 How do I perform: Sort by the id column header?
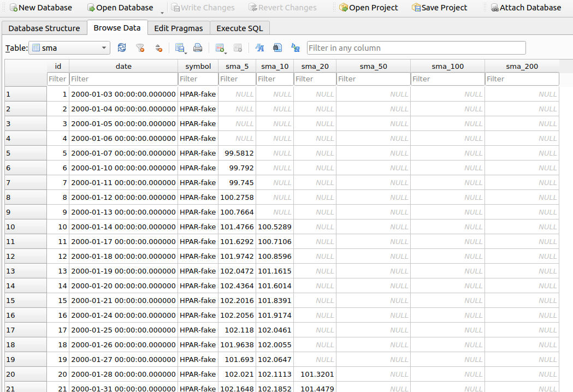click(58, 66)
